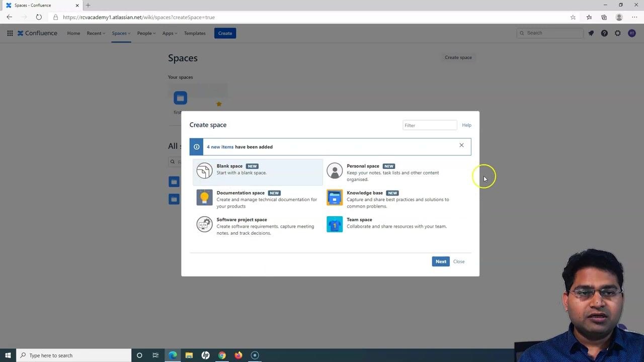Image resolution: width=644 pixels, height=362 pixels.
Task: Open Microsoft Edge from the taskbar
Action: [x=173, y=355]
